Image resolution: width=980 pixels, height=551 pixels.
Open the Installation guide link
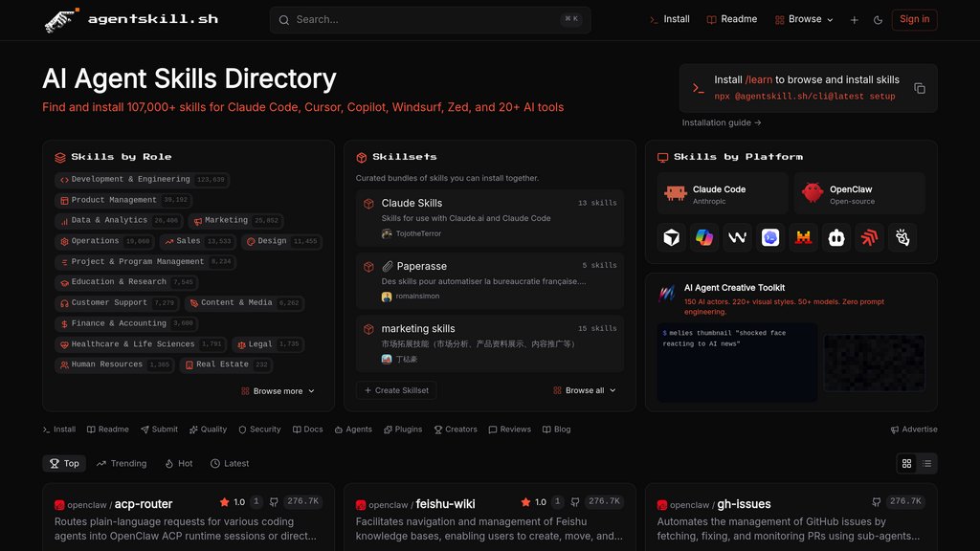722,123
